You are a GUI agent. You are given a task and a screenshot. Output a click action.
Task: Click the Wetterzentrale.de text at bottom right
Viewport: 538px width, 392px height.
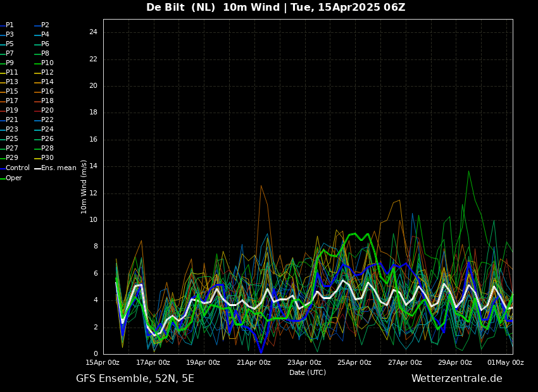click(x=456, y=379)
